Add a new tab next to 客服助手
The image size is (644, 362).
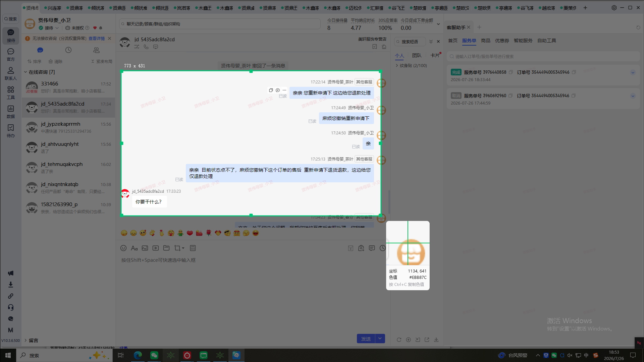[x=479, y=27]
